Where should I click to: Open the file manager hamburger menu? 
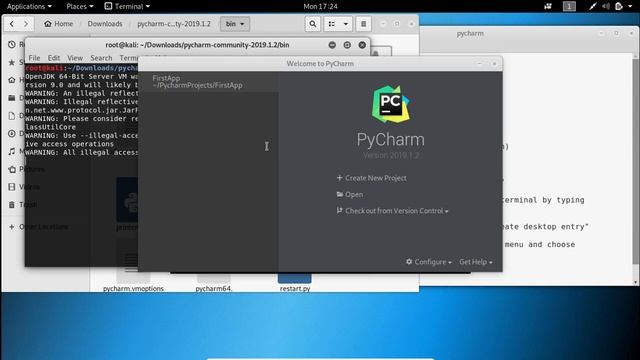(x=363, y=24)
